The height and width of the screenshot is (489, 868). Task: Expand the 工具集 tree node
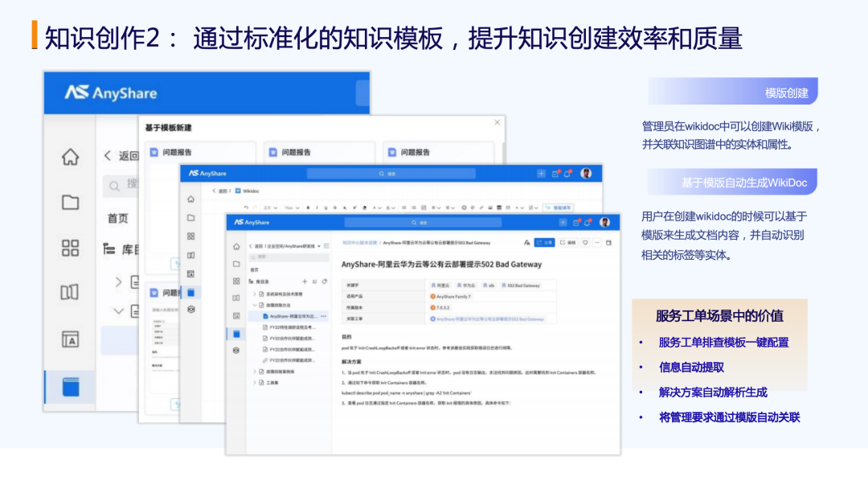coord(255,383)
